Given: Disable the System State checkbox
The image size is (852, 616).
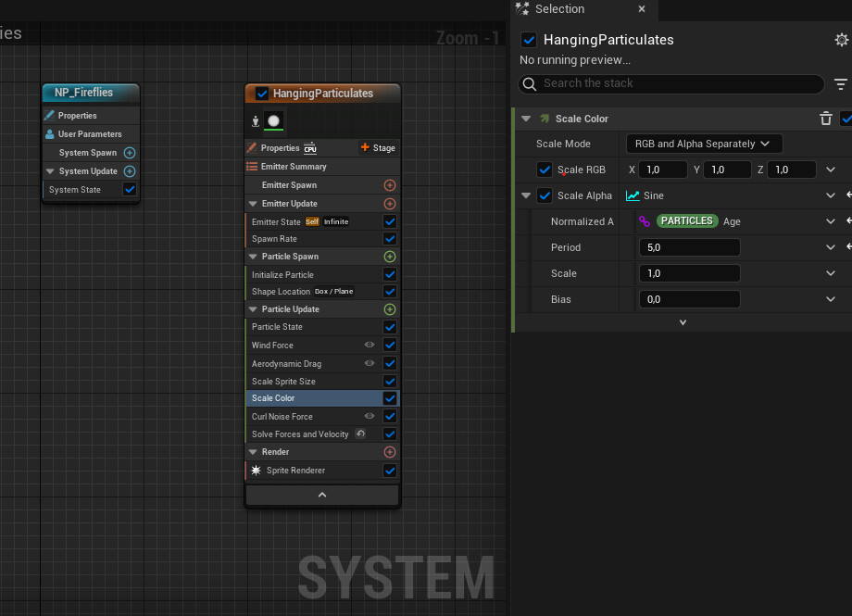Looking at the screenshot, I should [130, 189].
